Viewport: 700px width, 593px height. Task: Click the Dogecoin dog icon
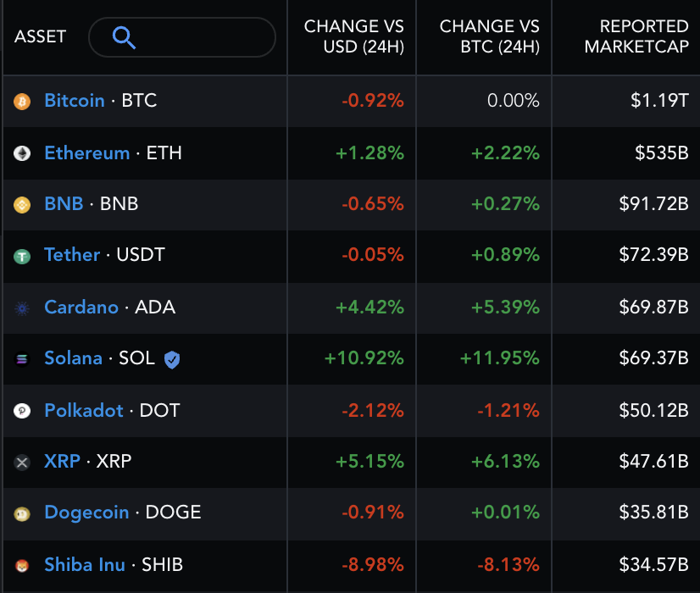(22, 514)
